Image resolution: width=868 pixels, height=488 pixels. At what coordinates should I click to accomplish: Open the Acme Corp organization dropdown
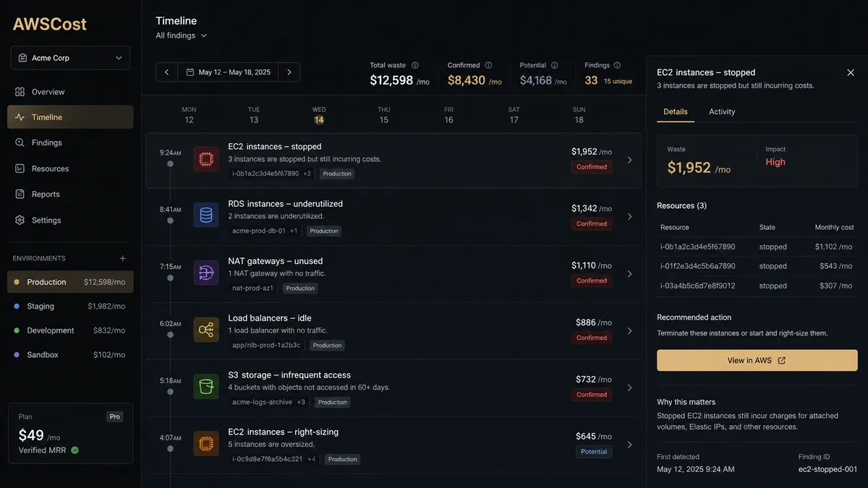pyautogui.click(x=70, y=58)
